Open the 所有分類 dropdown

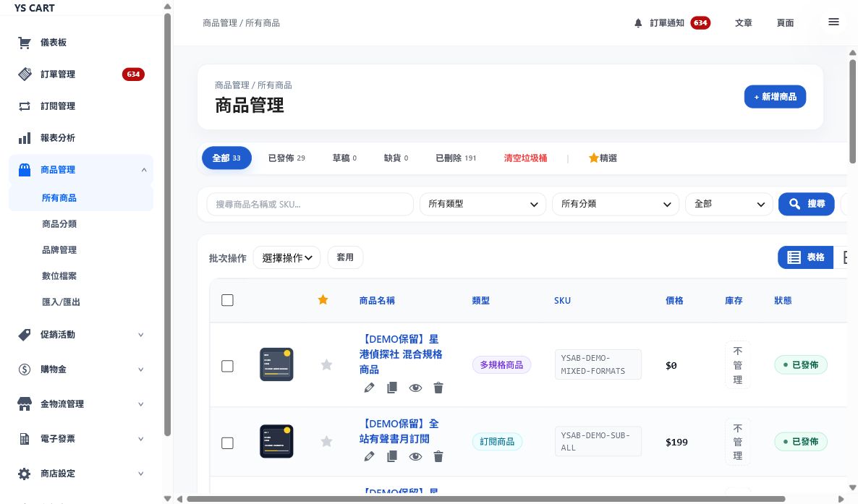pos(616,204)
